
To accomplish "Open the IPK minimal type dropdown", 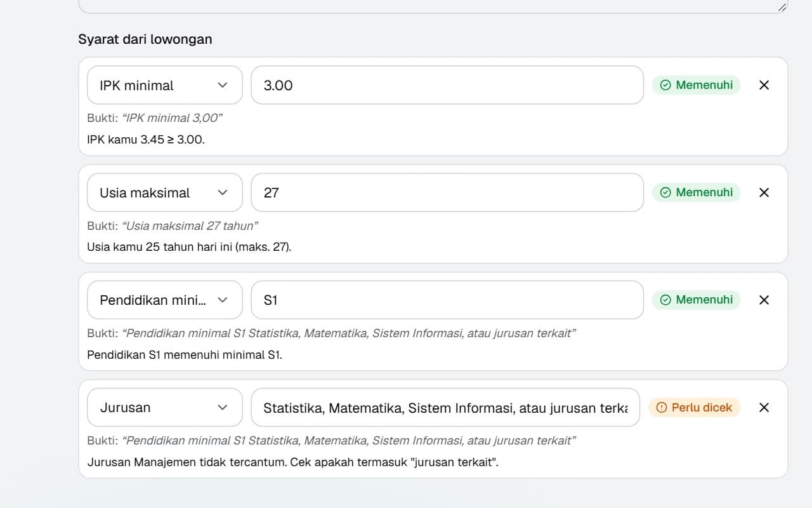I will tap(165, 85).
